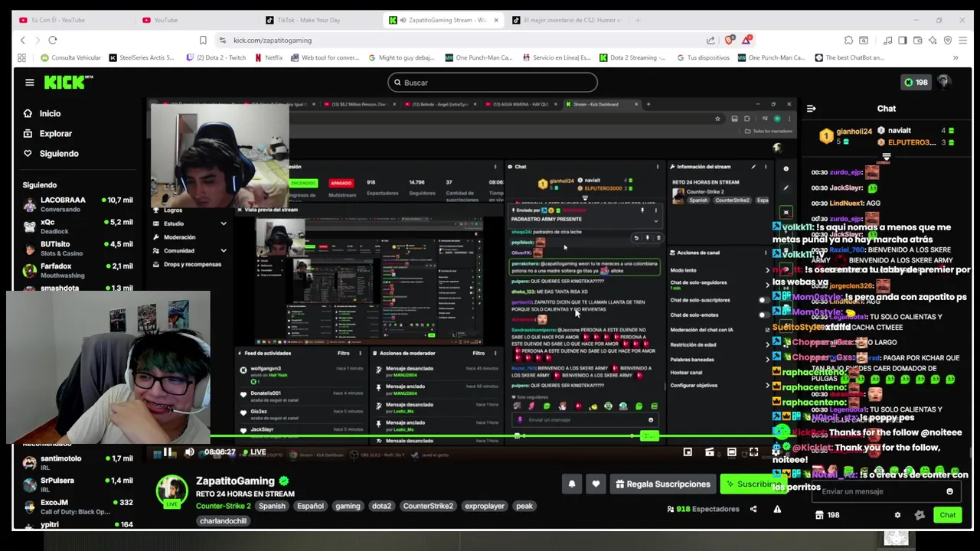This screenshot has width=980, height=551.
Task: Open SrPulsera recommended channel
Action: tap(77, 484)
